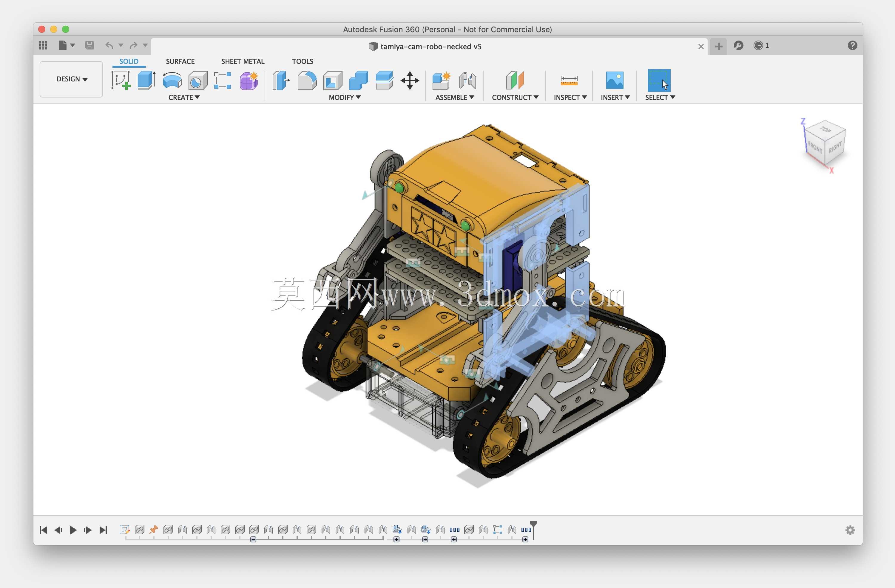Choose the Rectangular Pattern tool in toolbar
This screenshot has width=895, height=588.
223,81
